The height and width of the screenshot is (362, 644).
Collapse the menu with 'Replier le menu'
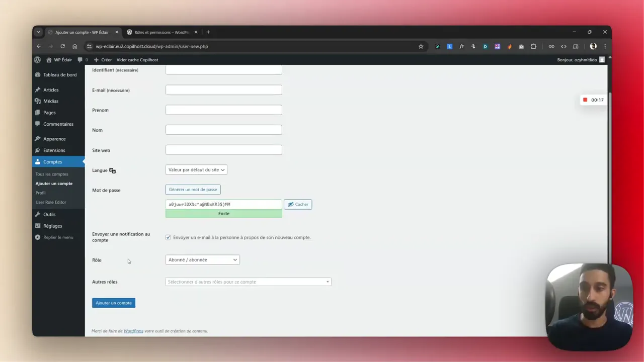[x=58, y=237]
